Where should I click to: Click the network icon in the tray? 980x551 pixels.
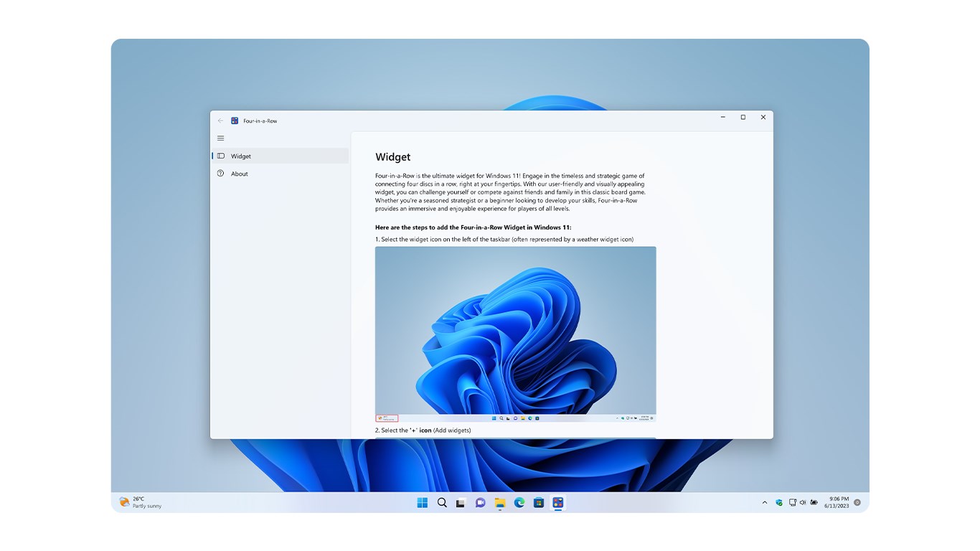point(792,503)
